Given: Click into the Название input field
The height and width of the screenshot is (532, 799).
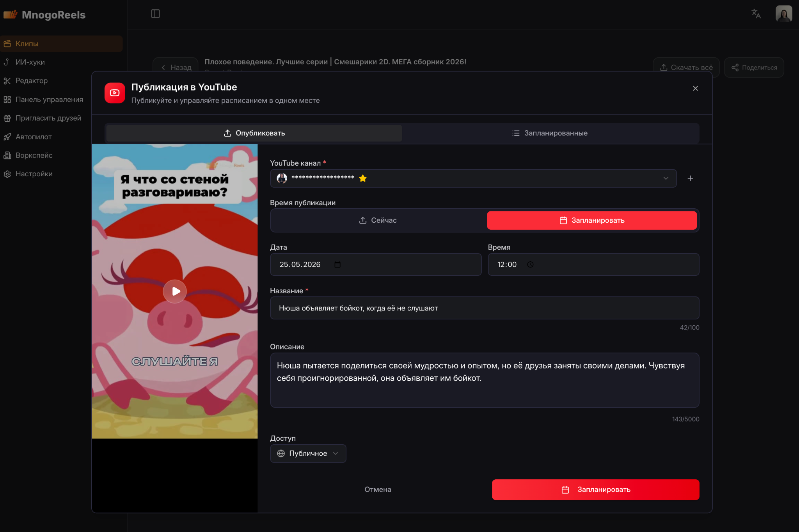Looking at the screenshot, I should point(485,308).
